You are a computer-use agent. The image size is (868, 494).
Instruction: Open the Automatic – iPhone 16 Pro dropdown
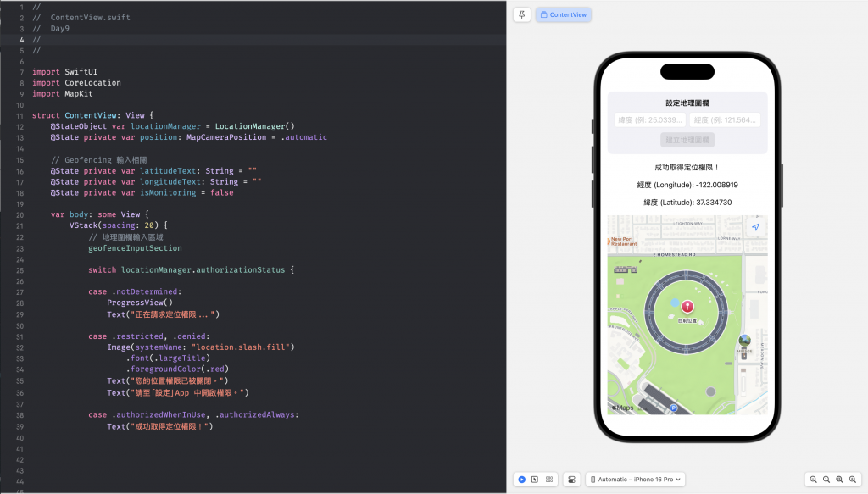point(636,480)
